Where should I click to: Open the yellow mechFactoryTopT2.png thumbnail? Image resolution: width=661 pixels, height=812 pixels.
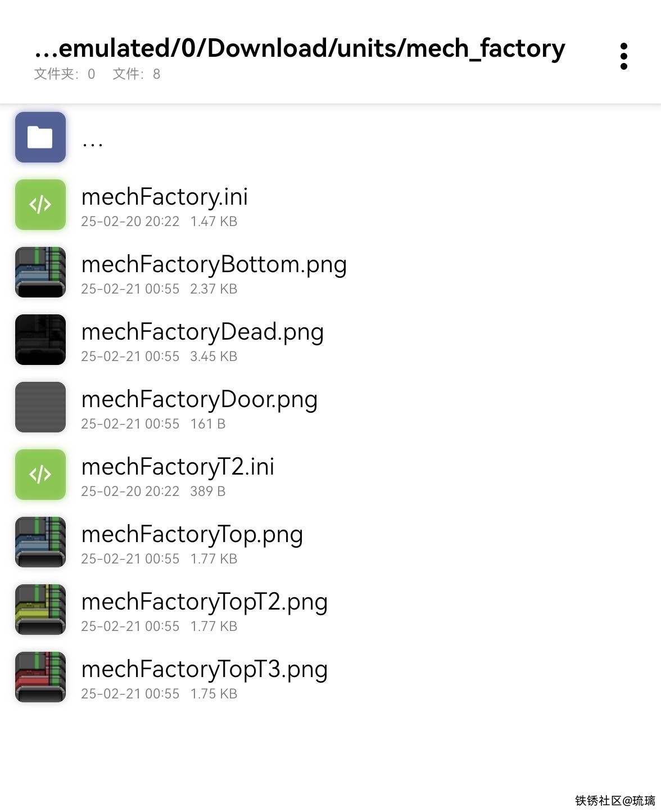[40, 610]
